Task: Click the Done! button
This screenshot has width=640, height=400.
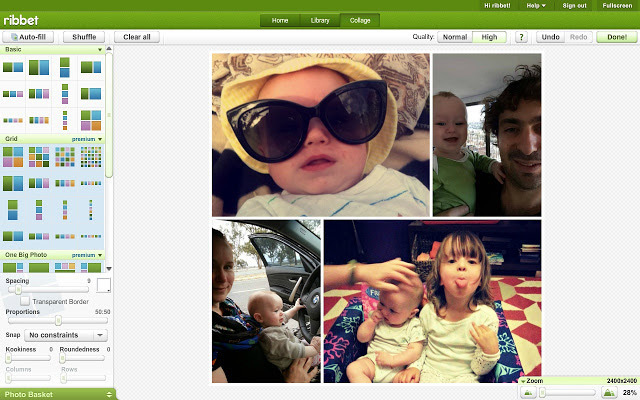Action: point(612,37)
